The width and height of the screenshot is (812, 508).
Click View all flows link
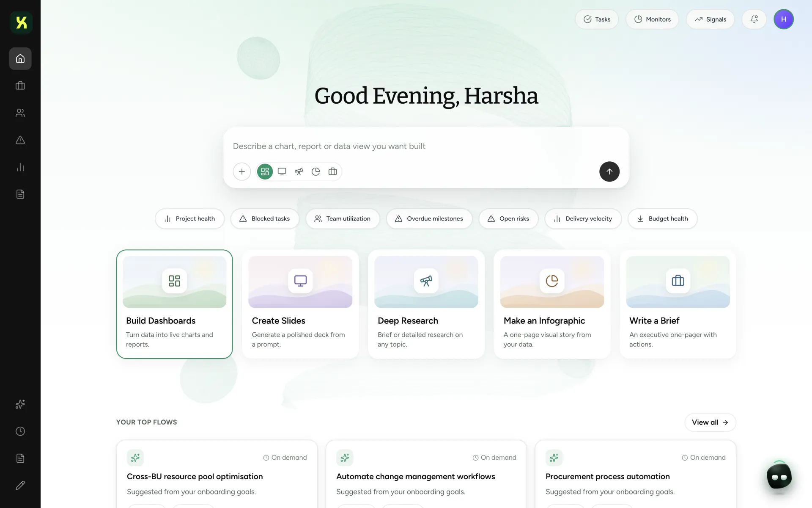[710, 422]
